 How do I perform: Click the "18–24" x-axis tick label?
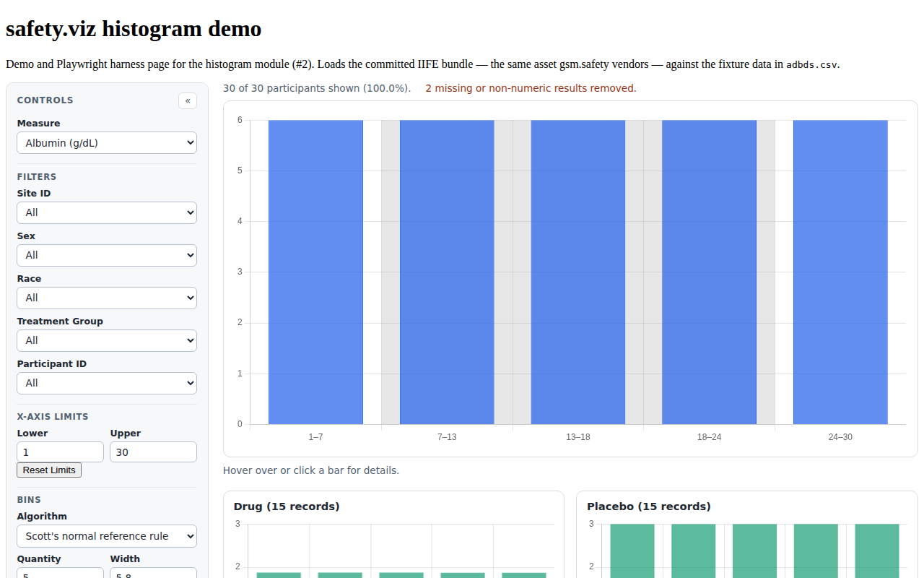[x=709, y=437]
